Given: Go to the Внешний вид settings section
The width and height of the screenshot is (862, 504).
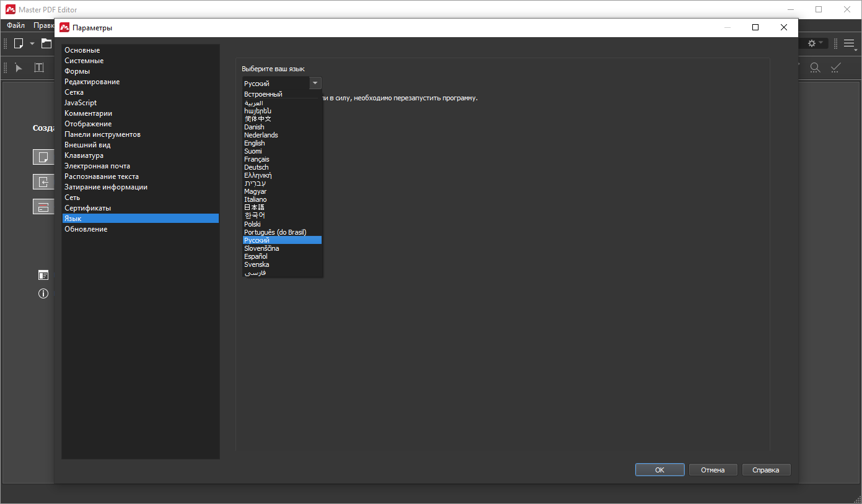Looking at the screenshot, I should tap(87, 145).
